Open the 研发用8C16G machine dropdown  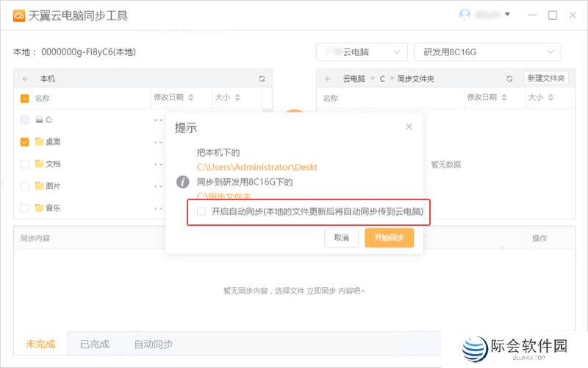click(487, 52)
